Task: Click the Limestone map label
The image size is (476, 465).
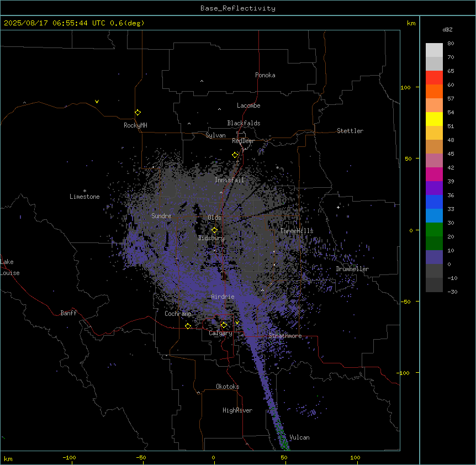Action: [x=84, y=197]
